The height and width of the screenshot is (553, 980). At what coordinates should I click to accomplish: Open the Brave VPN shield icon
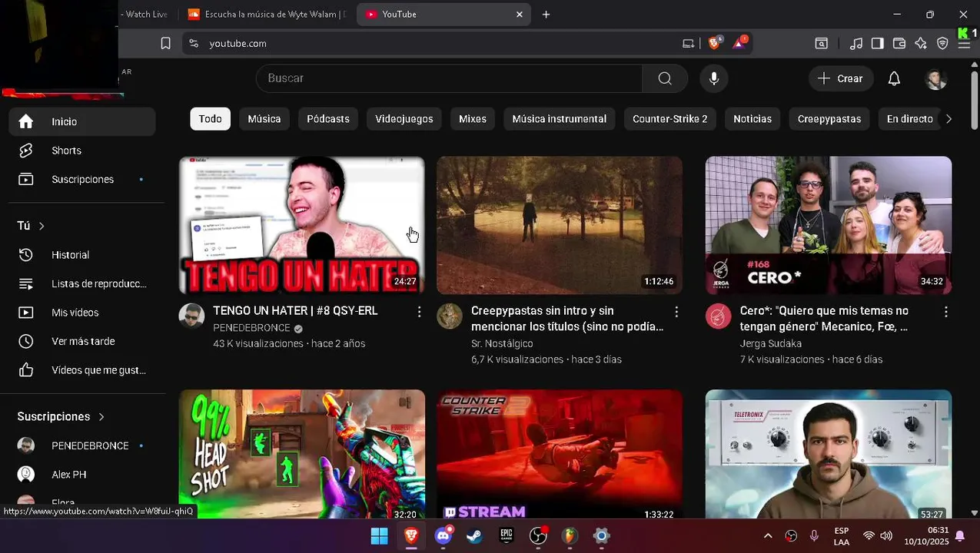click(x=942, y=44)
